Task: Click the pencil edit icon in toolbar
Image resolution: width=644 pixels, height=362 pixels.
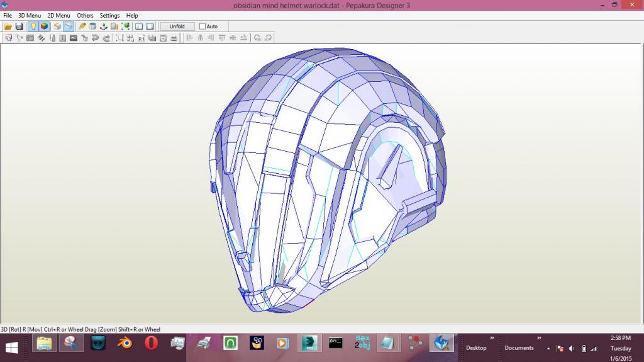Action: (82, 26)
